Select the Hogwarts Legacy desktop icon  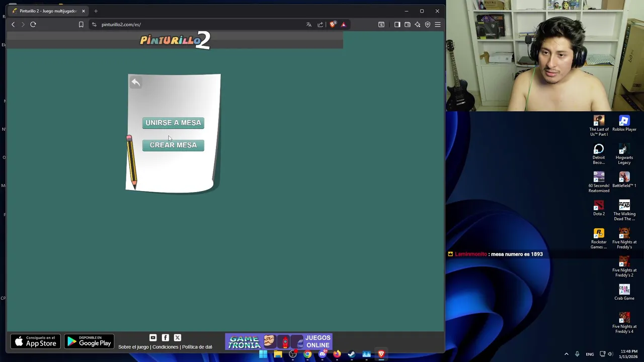point(624,154)
